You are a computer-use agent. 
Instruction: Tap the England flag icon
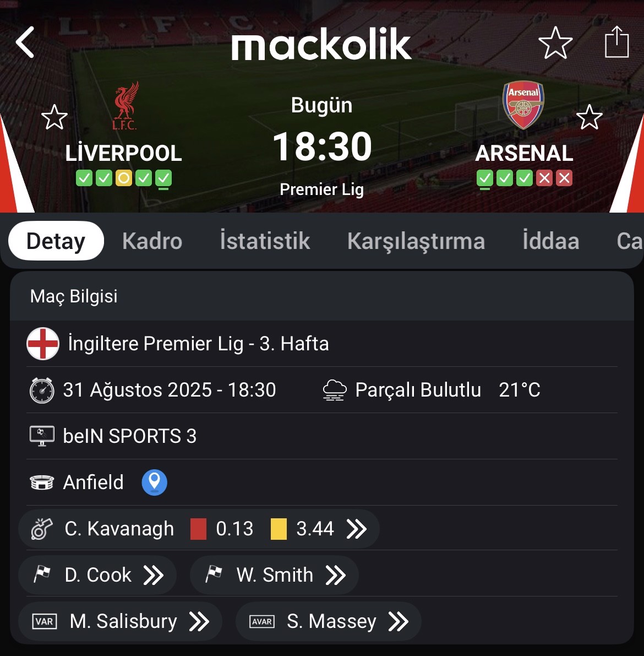click(x=42, y=344)
